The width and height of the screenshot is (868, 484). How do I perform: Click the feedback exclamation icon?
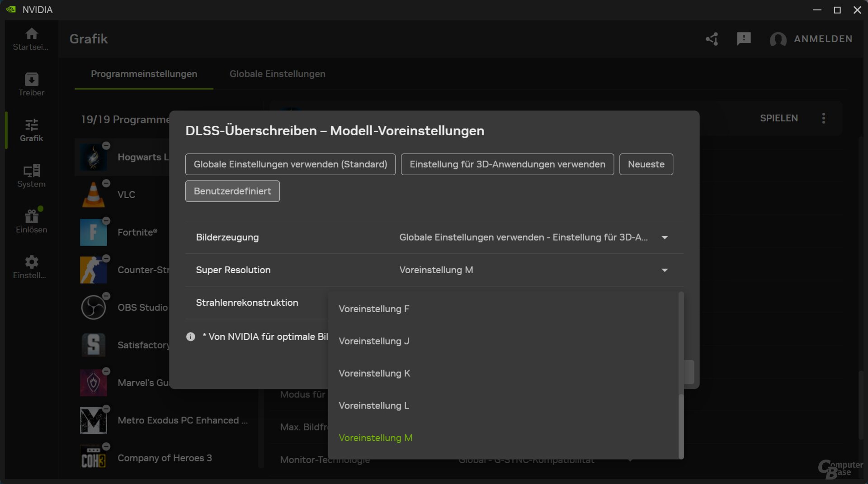click(x=744, y=39)
